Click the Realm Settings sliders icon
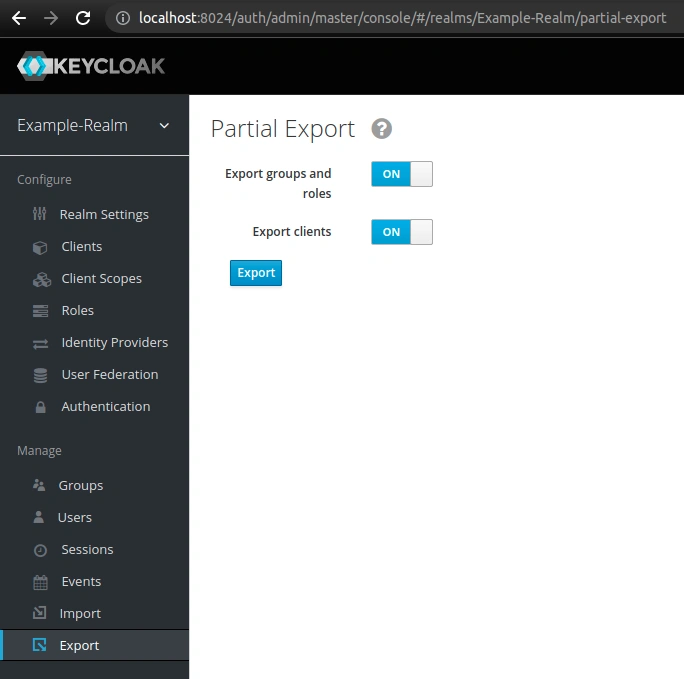684x679 pixels. pos(39,214)
